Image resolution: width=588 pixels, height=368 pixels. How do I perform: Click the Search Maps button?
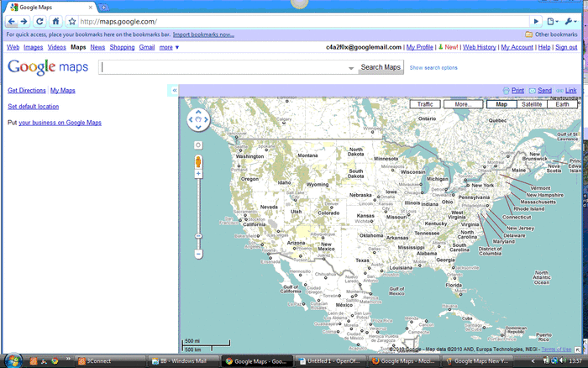(381, 67)
